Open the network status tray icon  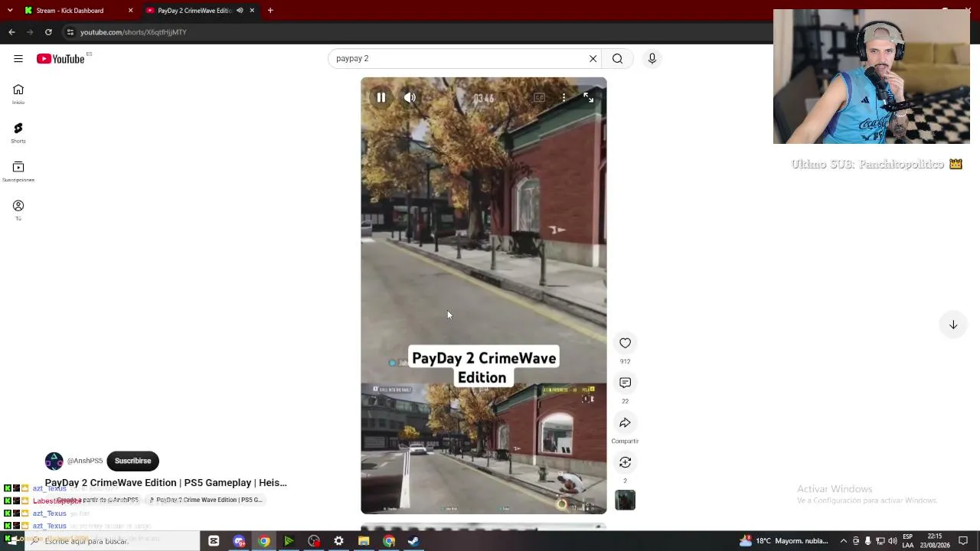[x=880, y=541]
